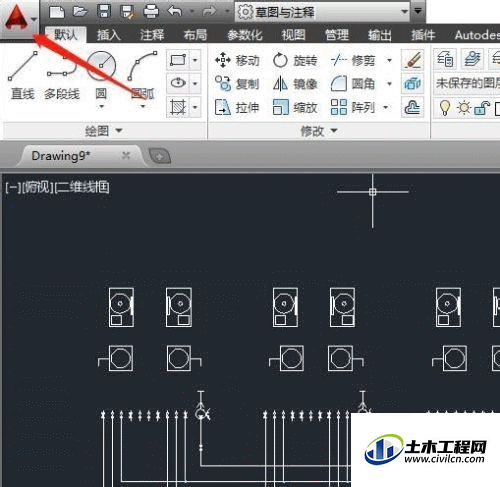
Task: Switch to the 视图 (View) ribbon tab
Action: click(x=293, y=35)
